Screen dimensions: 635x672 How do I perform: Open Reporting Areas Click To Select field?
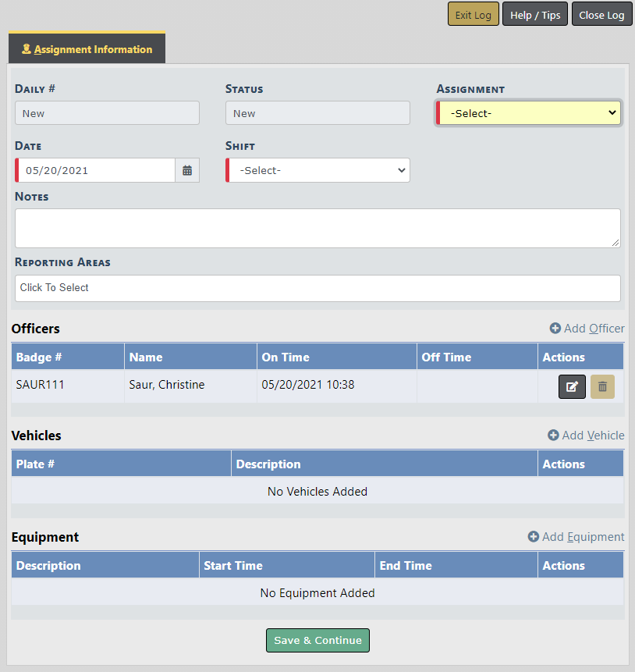317,288
